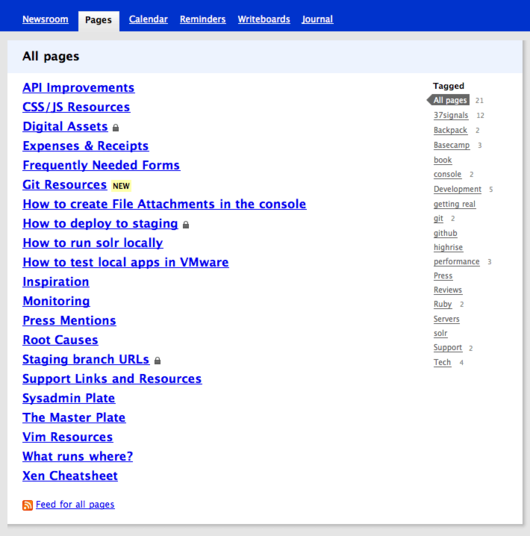Image resolution: width=530 pixels, height=536 pixels.
Task: Click the count 12 beside 37signals
Action: pos(480,116)
